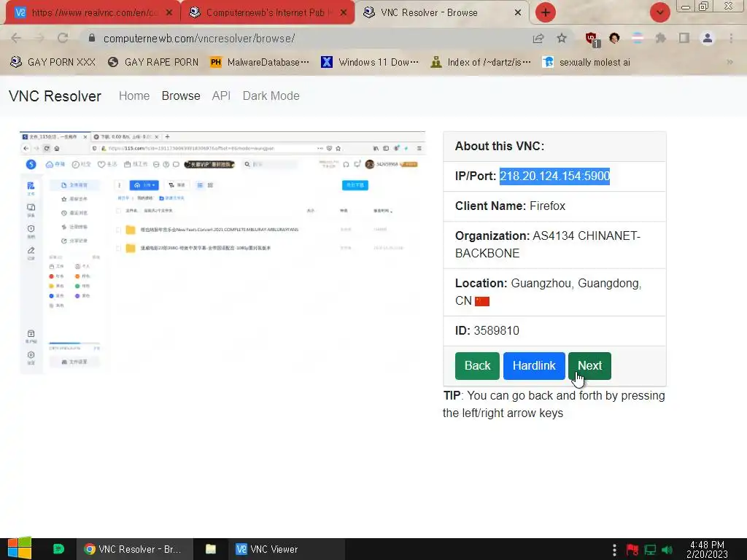Open the tab search dropdown arrow
The image size is (747, 560).
coord(659,12)
